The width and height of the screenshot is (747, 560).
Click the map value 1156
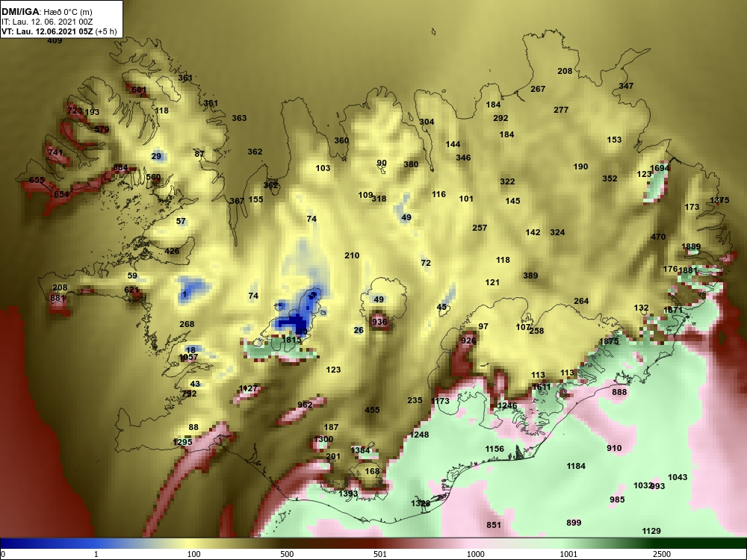[x=495, y=449]
